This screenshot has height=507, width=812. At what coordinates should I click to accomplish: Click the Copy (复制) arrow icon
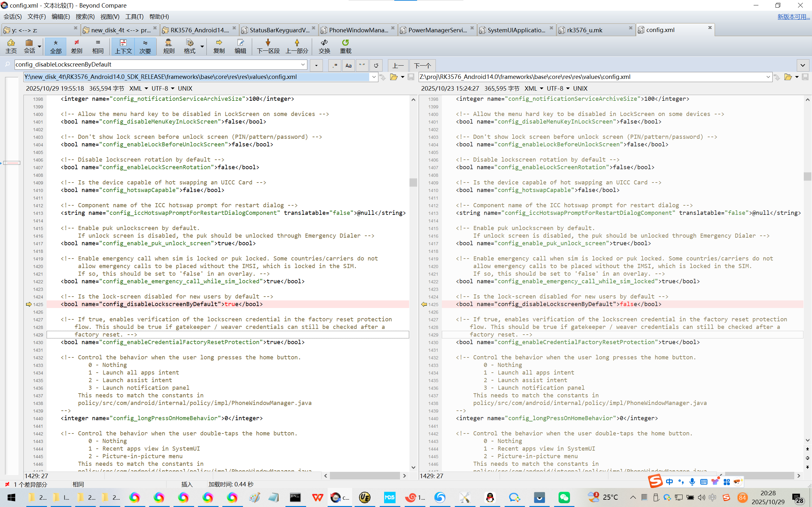point(219,46)
